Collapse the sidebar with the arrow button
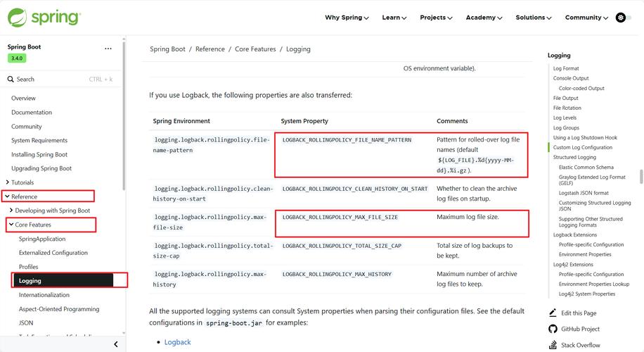This screenshot has height=352, width=644. coord(116,344)
